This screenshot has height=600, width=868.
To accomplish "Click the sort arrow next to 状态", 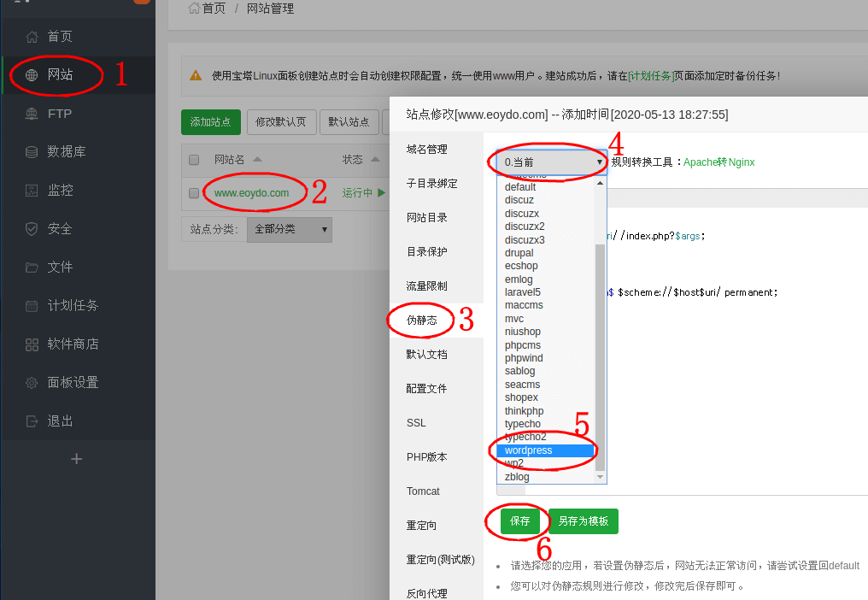I will 375,160.
